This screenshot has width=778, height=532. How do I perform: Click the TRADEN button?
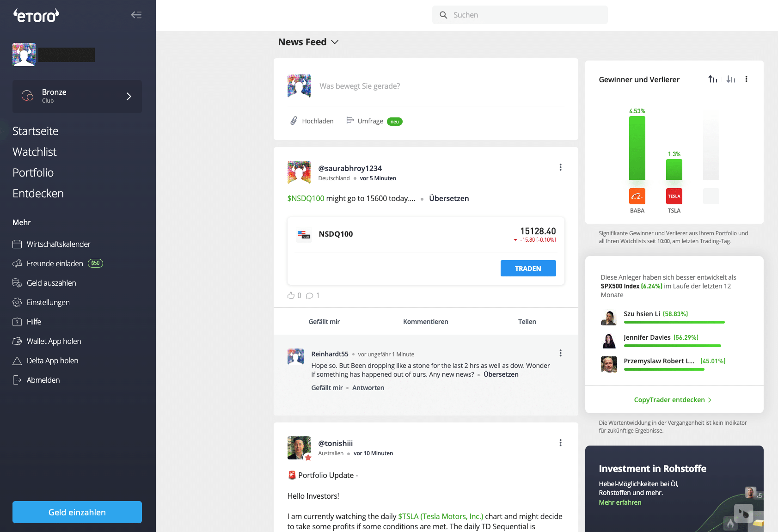tap(528, 268)
